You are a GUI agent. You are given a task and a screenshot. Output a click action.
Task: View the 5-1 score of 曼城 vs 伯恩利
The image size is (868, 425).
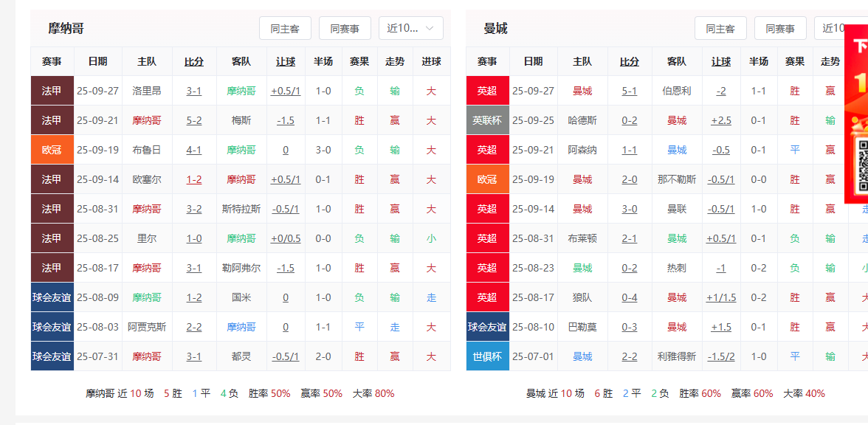pos(630,91)
